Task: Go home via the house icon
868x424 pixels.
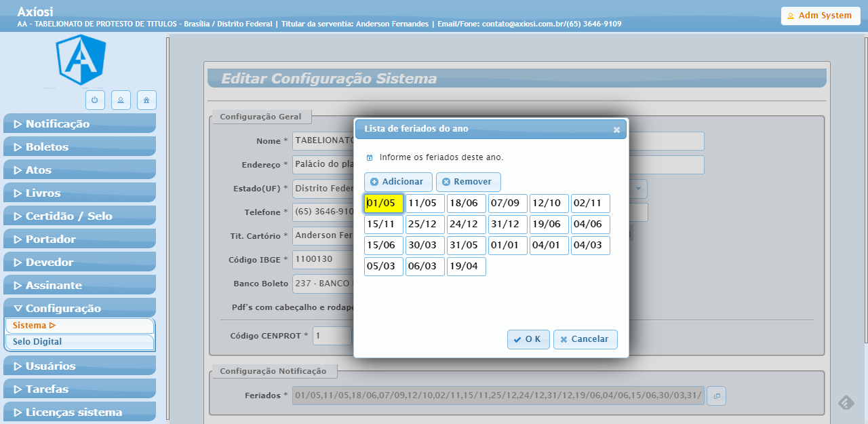Action: (x=146, y=100)
